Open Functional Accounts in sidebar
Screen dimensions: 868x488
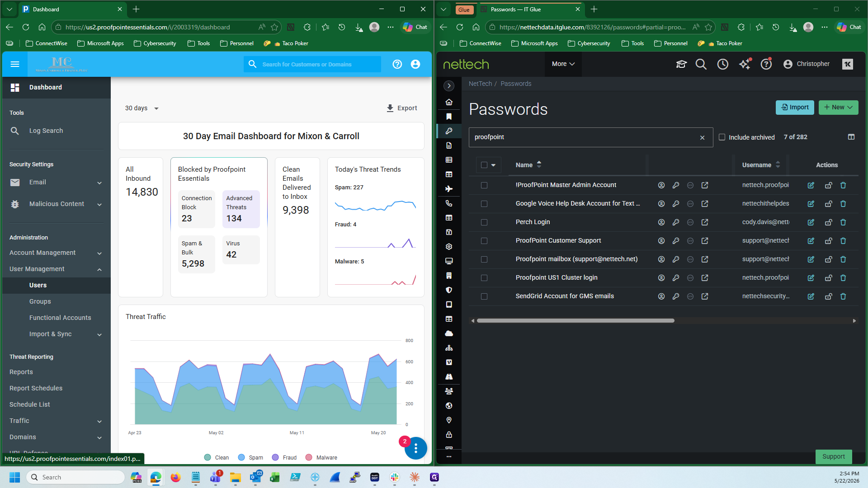tap(57, 318)
